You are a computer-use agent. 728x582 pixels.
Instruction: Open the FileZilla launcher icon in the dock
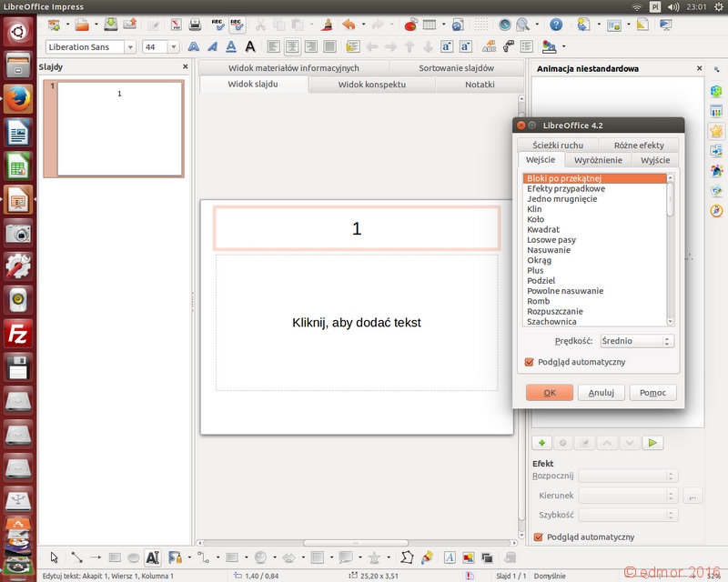pos(18,334)
